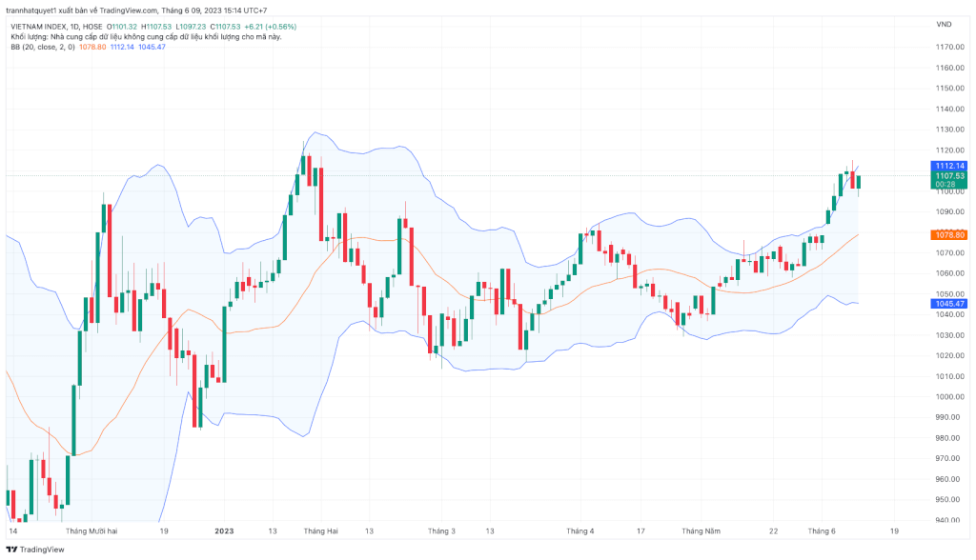
Task: Click the 2023 year label on time axis
Action: [x=224, y=531]
